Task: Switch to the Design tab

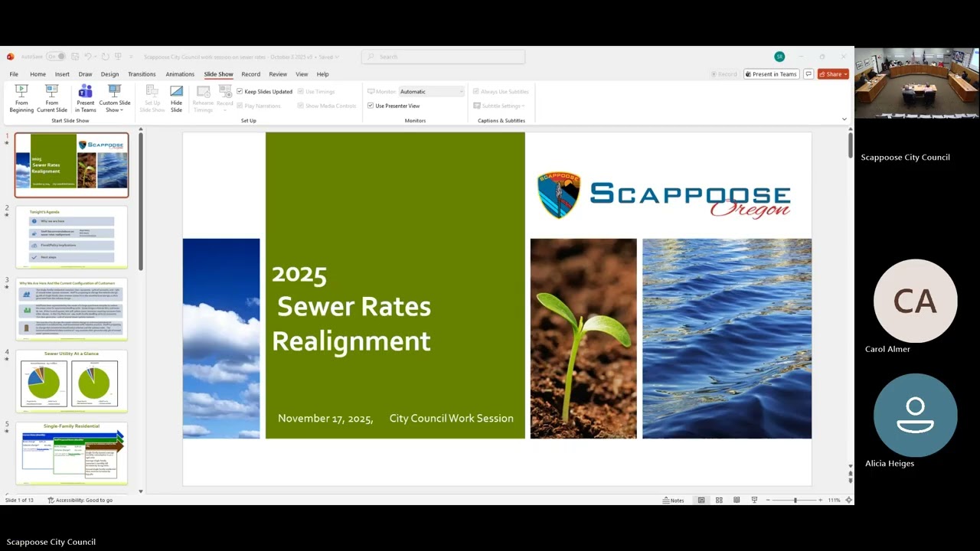Action: coord(109,74)
